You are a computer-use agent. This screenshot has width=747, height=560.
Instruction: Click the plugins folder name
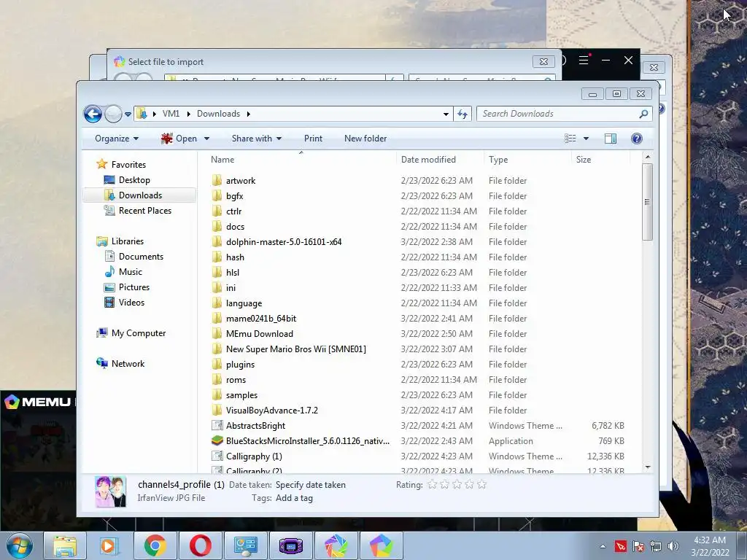click(x=240, y=365)
